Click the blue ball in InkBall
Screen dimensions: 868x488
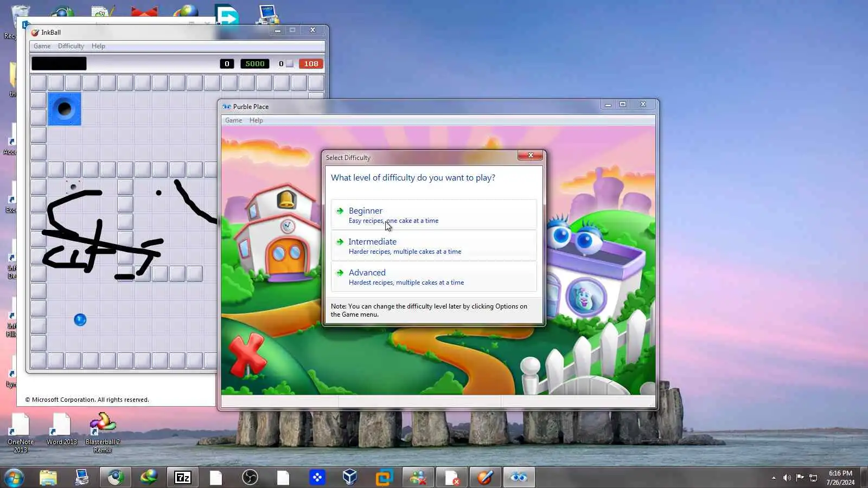(80, 320)
